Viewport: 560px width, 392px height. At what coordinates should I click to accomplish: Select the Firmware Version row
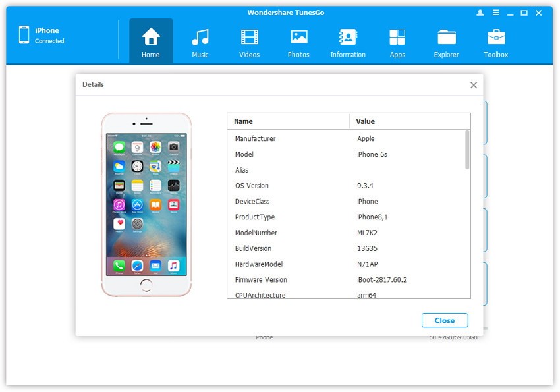tap(346, 280)
